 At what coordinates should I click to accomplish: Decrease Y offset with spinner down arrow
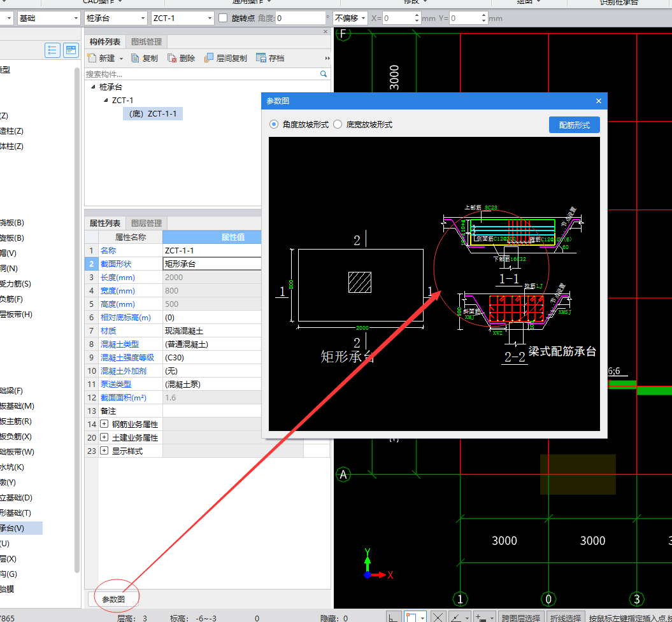[484, 22]
